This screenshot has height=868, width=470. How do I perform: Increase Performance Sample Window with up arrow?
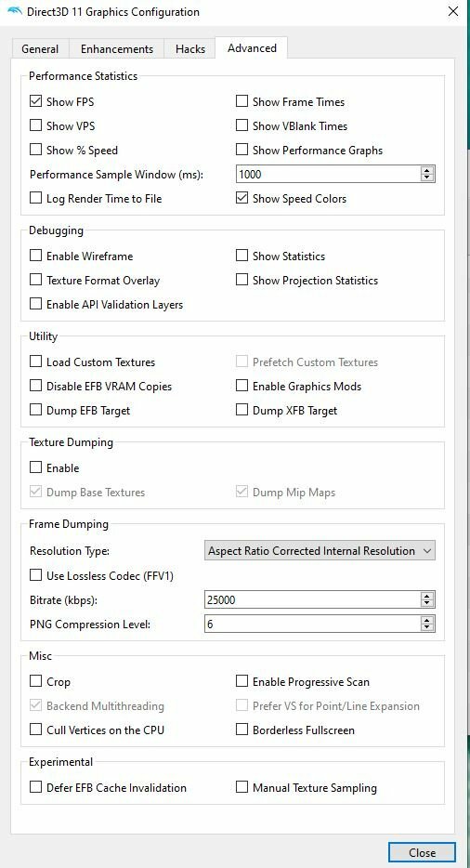point(427,170)
